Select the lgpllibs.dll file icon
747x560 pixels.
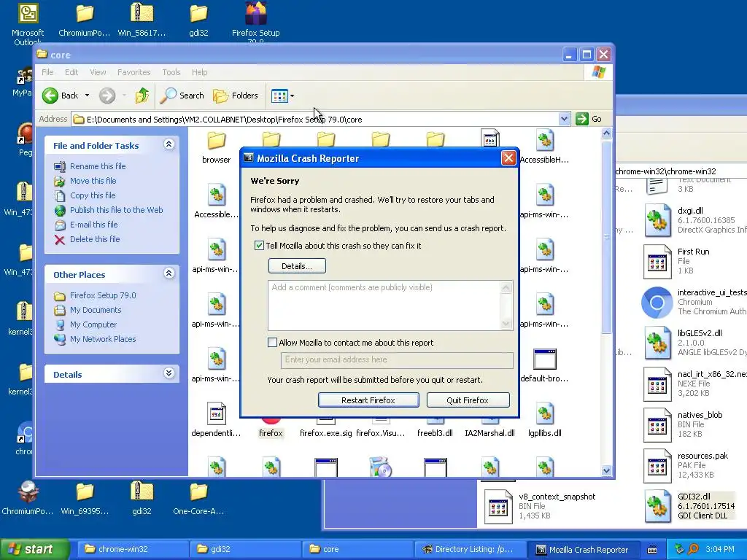(x=544, y=414)
